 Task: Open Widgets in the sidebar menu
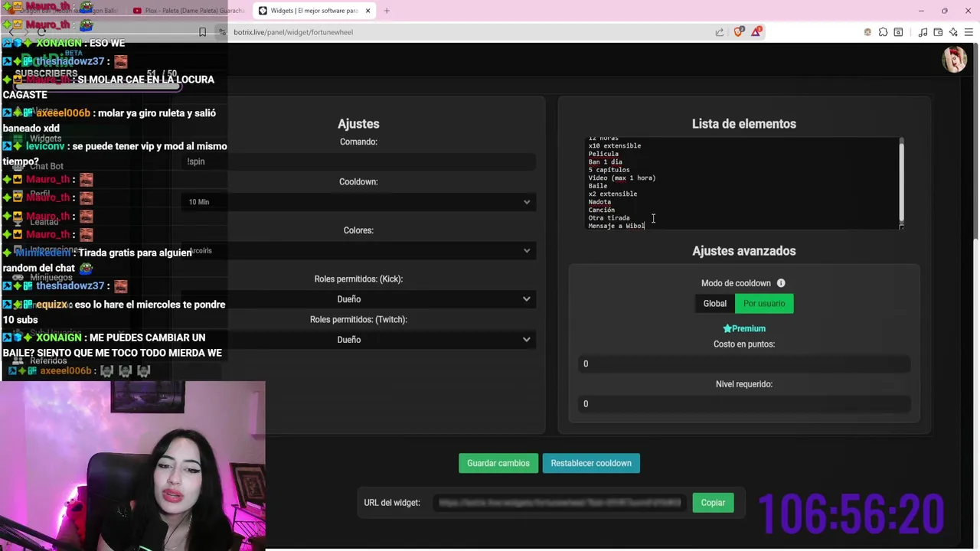pos(45,139)
